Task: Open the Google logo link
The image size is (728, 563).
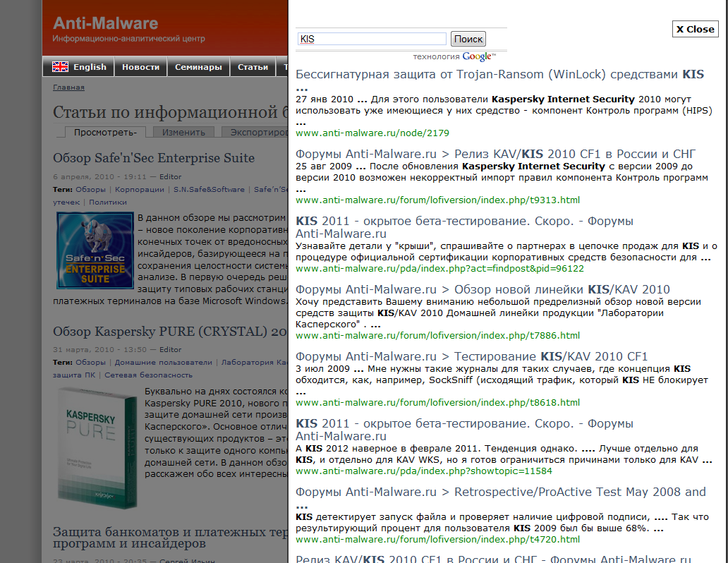Action: pyautogui.click(x=479, y=56)
